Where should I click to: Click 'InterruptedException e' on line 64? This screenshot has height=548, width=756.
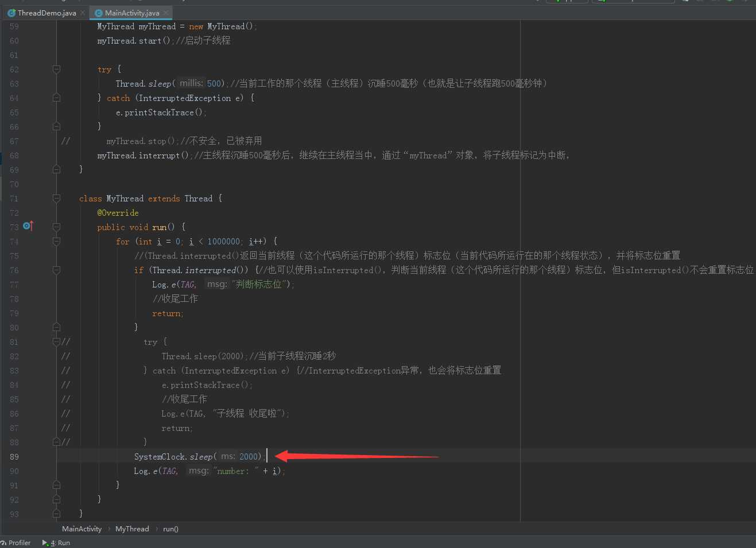[189, 98]
